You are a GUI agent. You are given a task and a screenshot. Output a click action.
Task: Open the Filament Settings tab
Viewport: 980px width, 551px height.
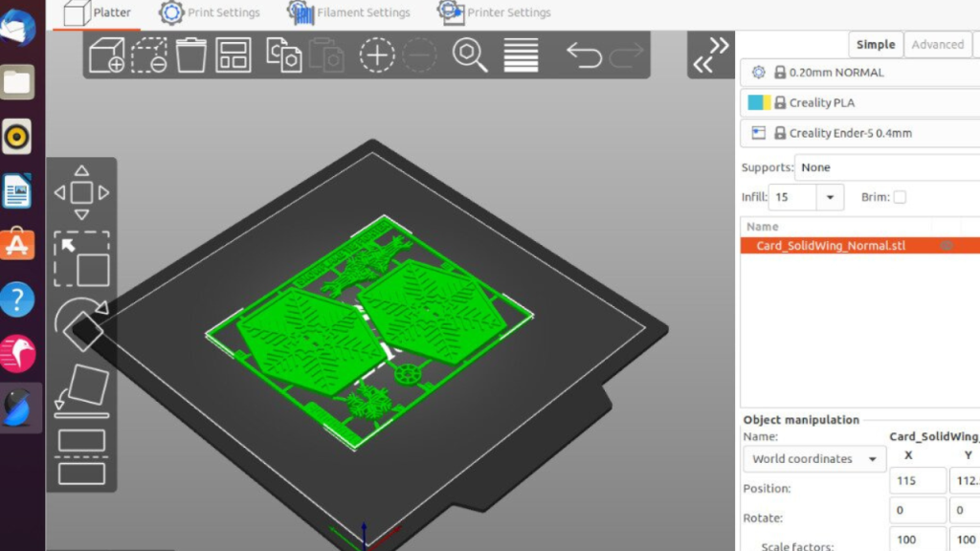(354, 12)
